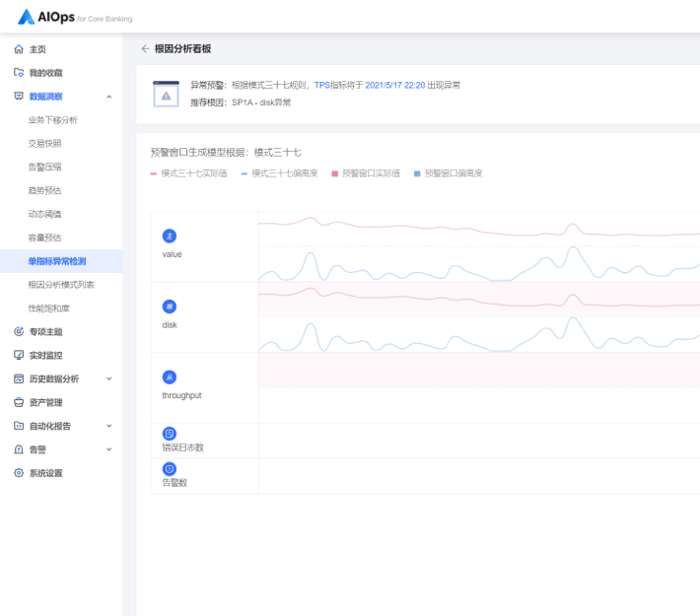Click the 告警 bell icon
This screenshot has width=700, height=616.
pos(19,449)
